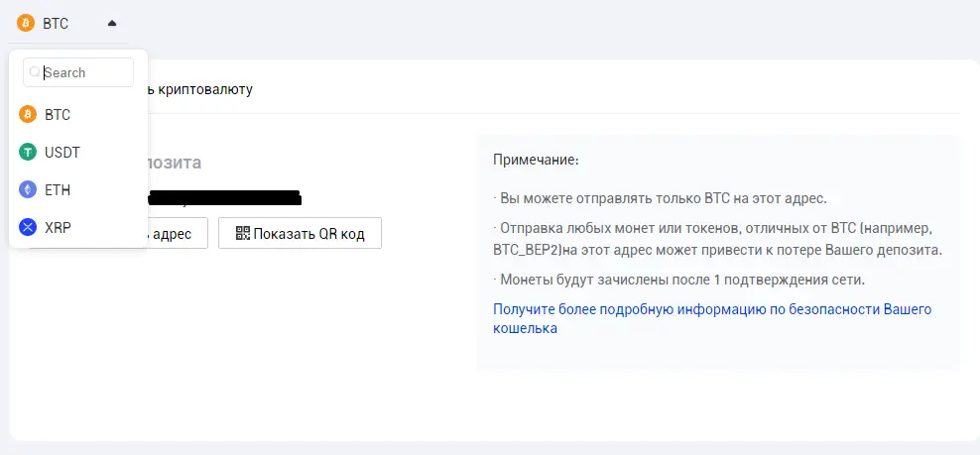The height and width of the screenshot is (455, 980).
Task: Select the XRP option label
Action: [59, 228]
